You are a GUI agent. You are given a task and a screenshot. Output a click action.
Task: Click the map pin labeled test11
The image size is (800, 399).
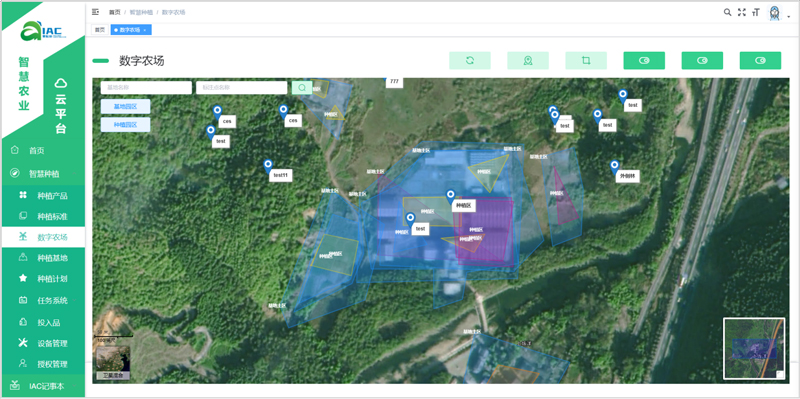click(x=268, y=166)
